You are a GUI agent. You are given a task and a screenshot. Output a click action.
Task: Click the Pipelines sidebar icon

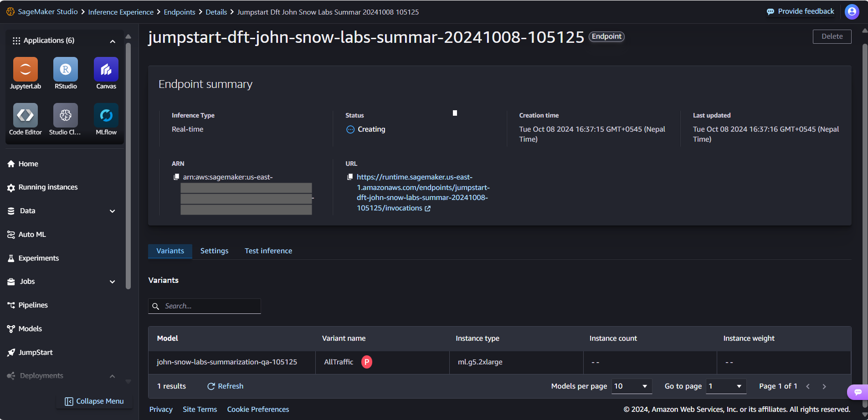pyautogui.click(x=11, y=305)
